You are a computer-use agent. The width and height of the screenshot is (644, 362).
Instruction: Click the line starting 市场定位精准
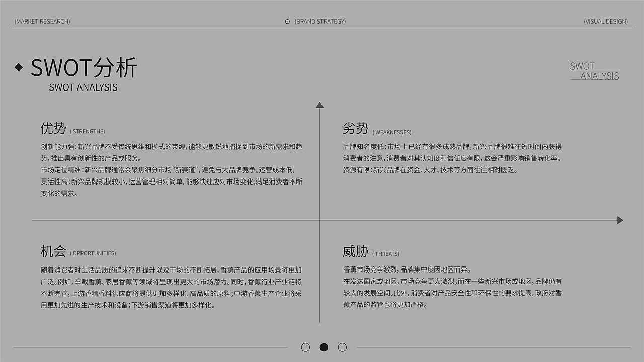(x=167, y=170)
